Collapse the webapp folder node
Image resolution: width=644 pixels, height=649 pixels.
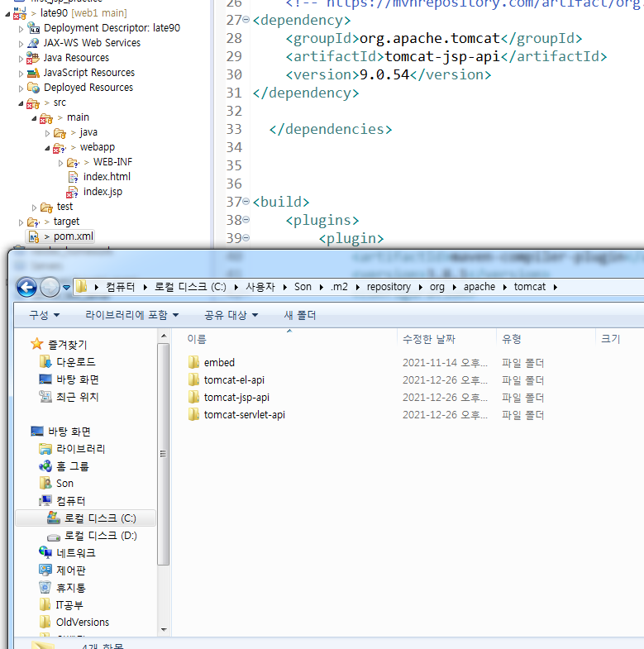pos(47,148)
